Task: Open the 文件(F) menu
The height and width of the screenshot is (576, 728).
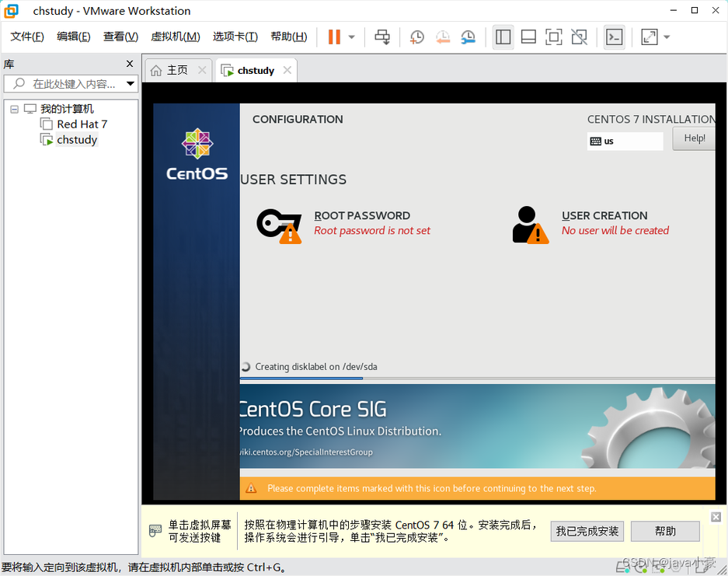Action: coord(27,37)
